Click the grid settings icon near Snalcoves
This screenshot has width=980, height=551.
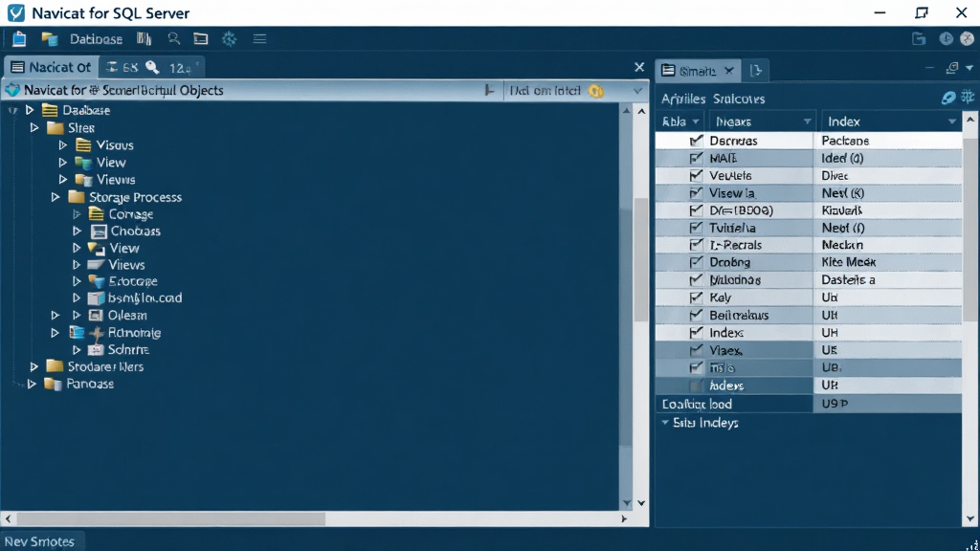click(968, 97)
